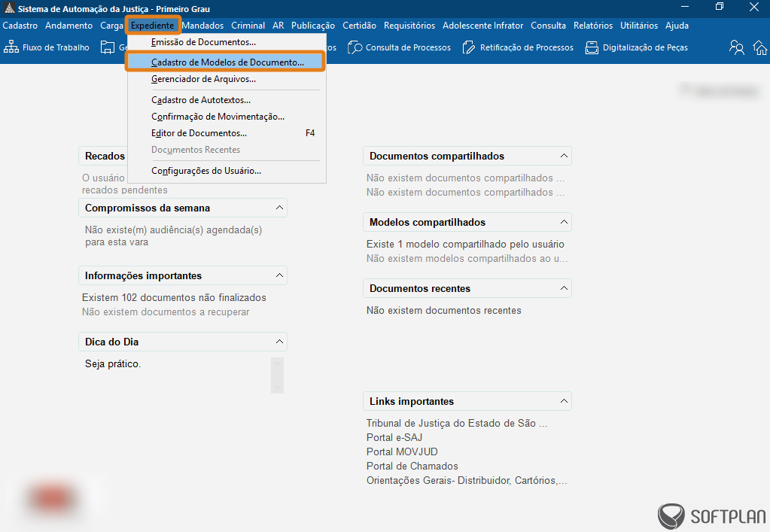Image resolution: width=770 pixels, height=532 pixels.
Task: Click the Consulta de Processos magnifier icon
Action: coord(355,47)
